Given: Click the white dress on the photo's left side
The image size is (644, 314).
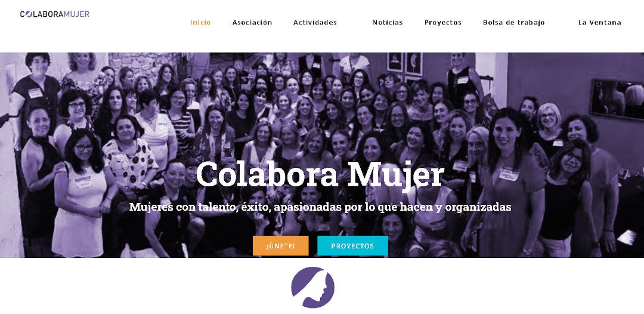Looking at the screenshot, I should [79, 214].
